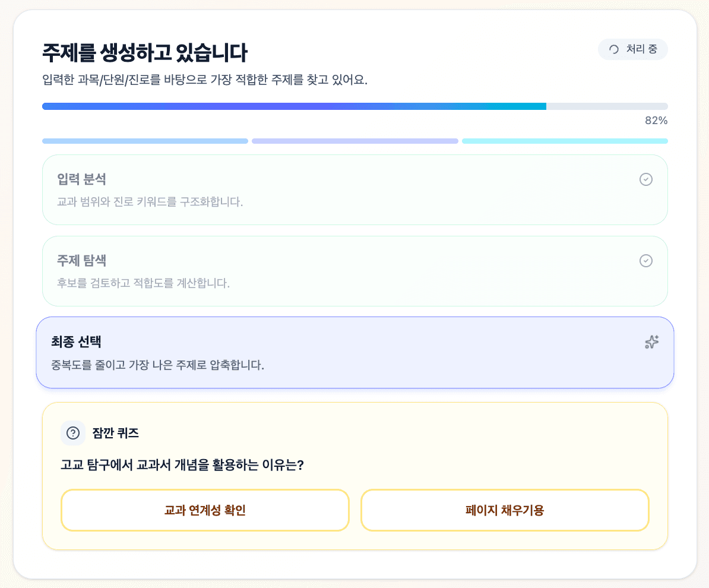Click the checkmark icon on 입력 분석 card
The width and height of the screenshot is (709, 588).
(645, 179)
